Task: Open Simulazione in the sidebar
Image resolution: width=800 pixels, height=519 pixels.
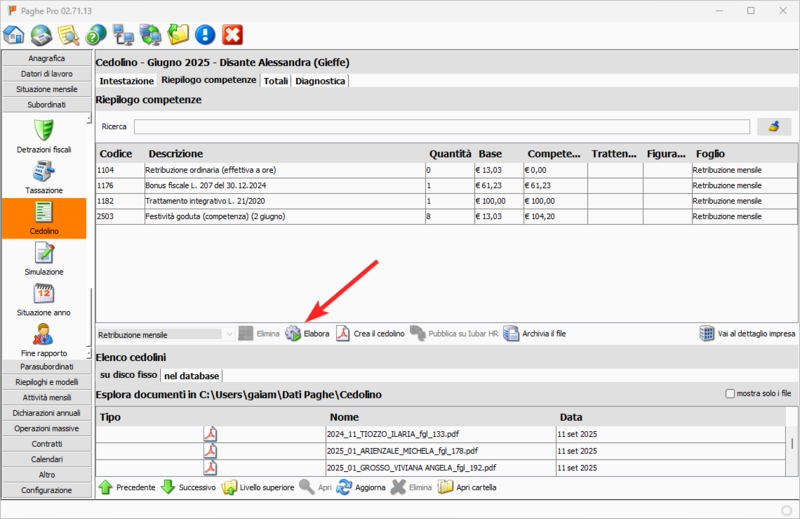Action: [x=44, y=259]
